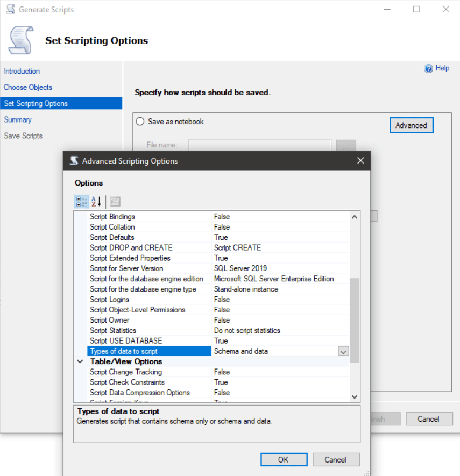
Task: Open the Types of data to script dropdown
Action: pos(343,351)
